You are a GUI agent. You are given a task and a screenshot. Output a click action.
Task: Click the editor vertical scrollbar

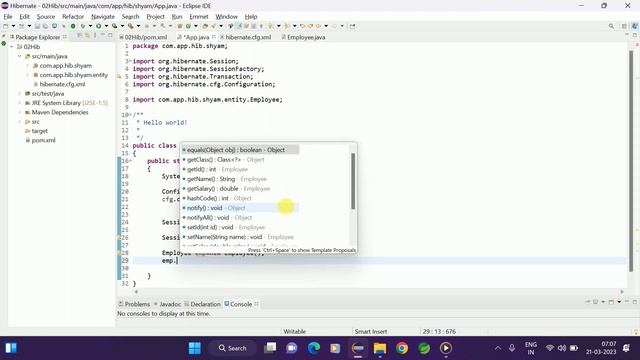[631, 161]
